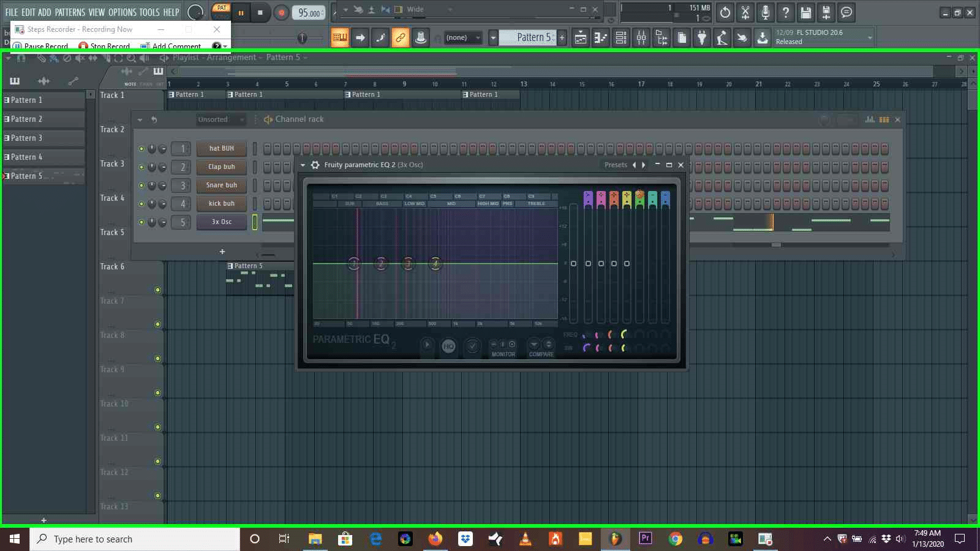Select the hat BUH channel button
Viewport: 980px width, 551px height.
coord(222,149)
